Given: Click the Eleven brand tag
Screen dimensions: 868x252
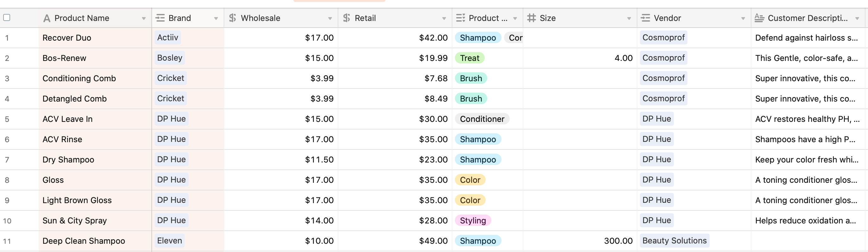Looking at the screenshot, I should pos(169,241).
